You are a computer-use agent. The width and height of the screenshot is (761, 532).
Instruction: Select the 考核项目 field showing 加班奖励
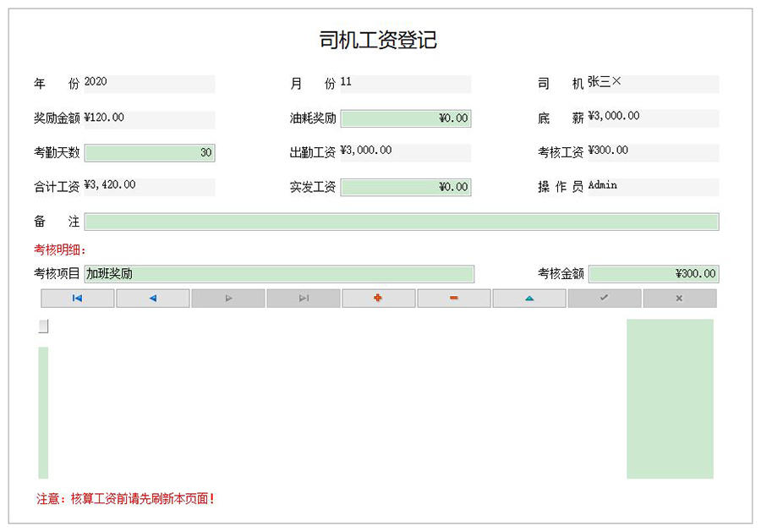(279, 274)
